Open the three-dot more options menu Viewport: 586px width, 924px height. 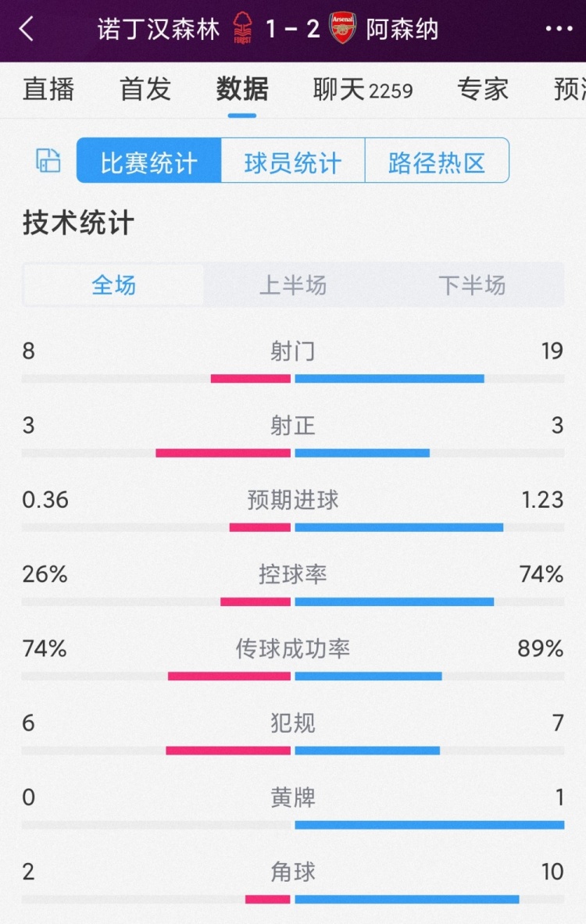pyautogui.click(x=559, y=30)
